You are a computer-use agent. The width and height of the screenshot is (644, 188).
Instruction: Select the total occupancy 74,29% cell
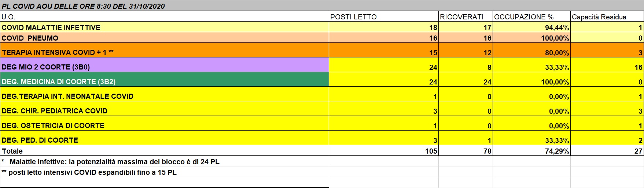557,151
